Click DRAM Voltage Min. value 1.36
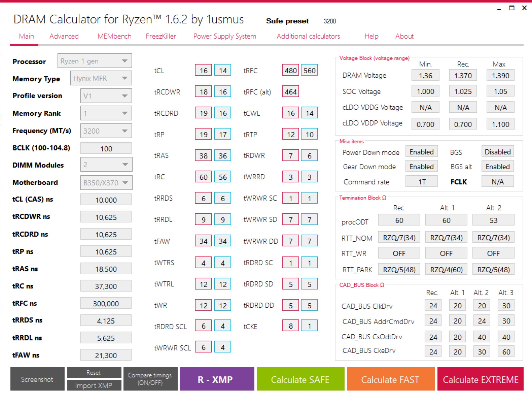The width and height of the screenshot is (532, 401). pos(425,75)
